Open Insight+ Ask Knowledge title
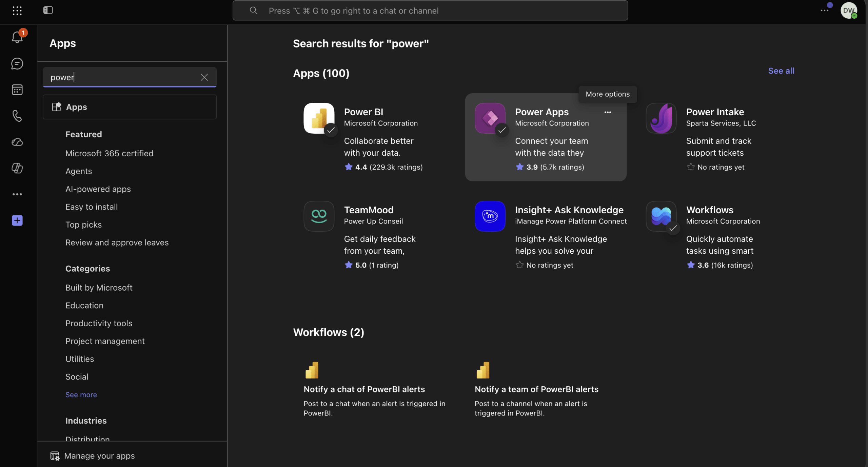The width and height of the screenshot is (868, 467). tap(569, 210)
